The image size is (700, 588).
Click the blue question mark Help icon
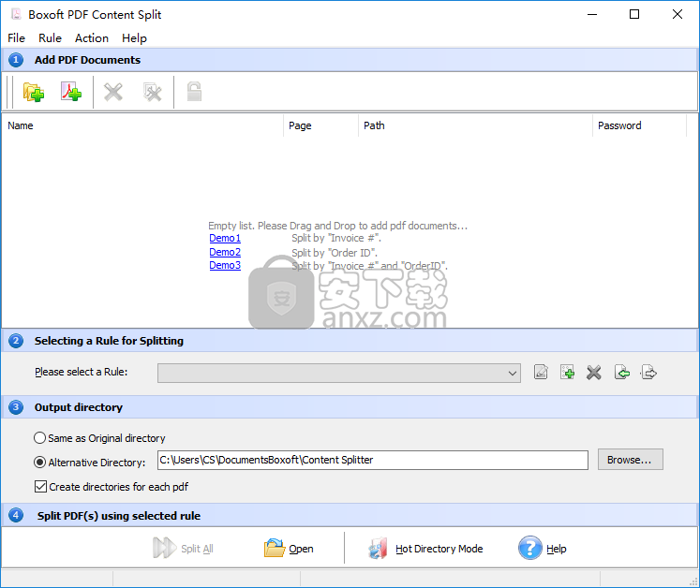pos(529,548)
